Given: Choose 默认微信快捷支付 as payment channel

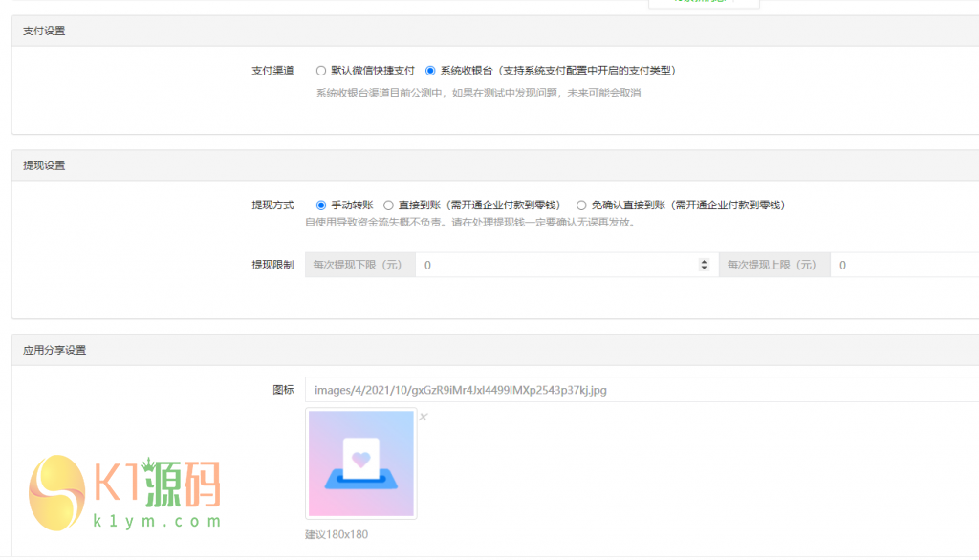Looking at the screenshot, I should click(x=320, y=69).
